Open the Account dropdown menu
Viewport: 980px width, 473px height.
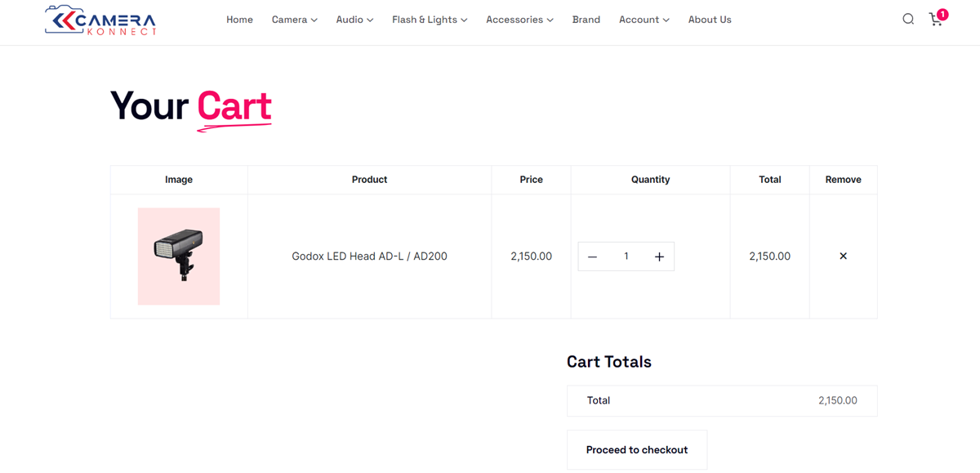644,20
